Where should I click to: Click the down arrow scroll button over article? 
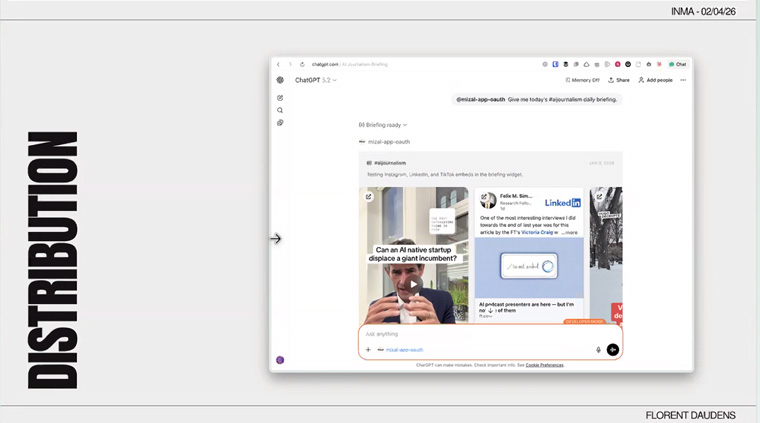pos(491,311)
